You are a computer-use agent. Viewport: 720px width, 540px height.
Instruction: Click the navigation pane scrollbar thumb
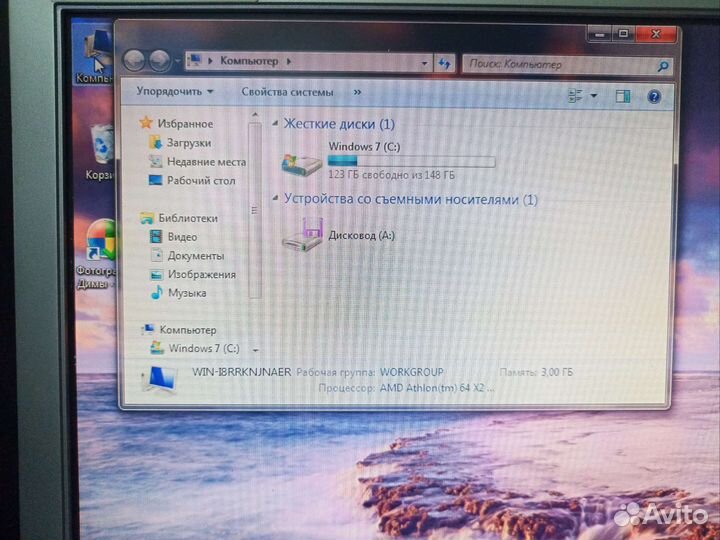(x=255, y=210)
